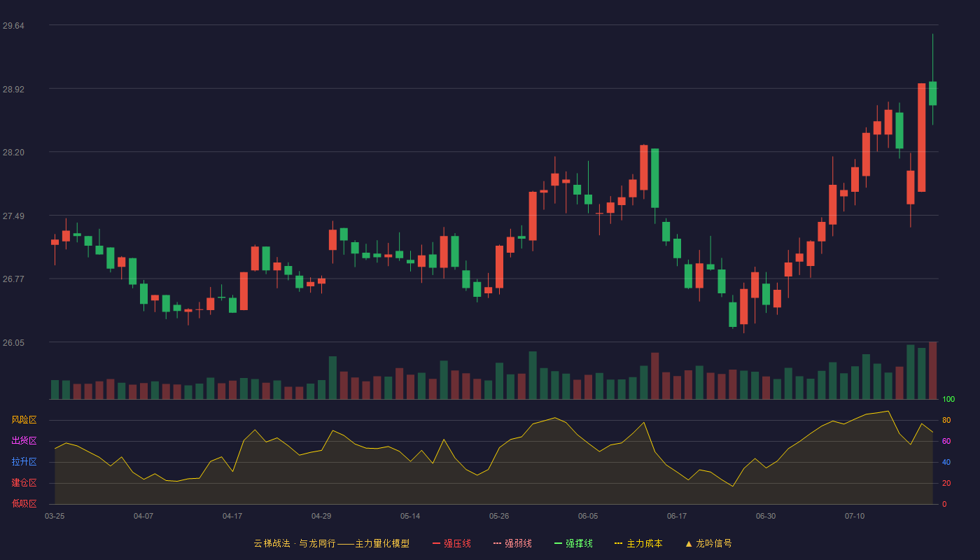Click the rightmost red volume bar
Screen dimensions: 980x560
coord(932,370)
